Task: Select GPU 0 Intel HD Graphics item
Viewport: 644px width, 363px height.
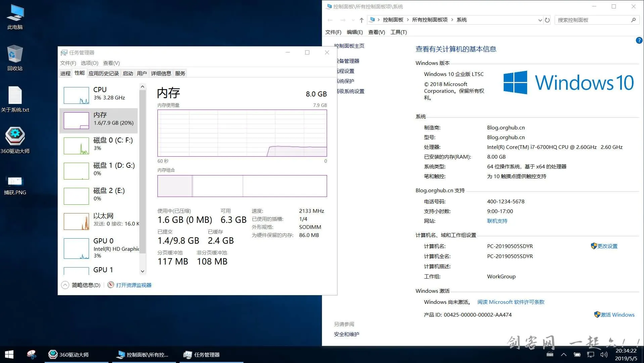Action: coord(99,248)
